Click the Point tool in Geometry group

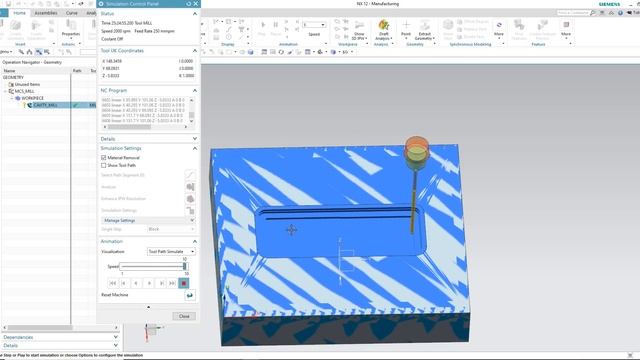tap(406, 28)
